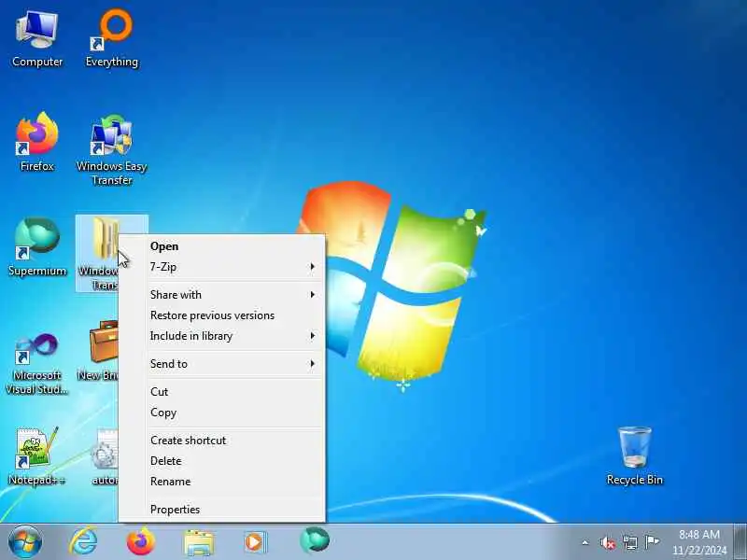The width and height of the screenshot is (747, 560).
Task: Click the muted volume tray icon
Action: 608,542
